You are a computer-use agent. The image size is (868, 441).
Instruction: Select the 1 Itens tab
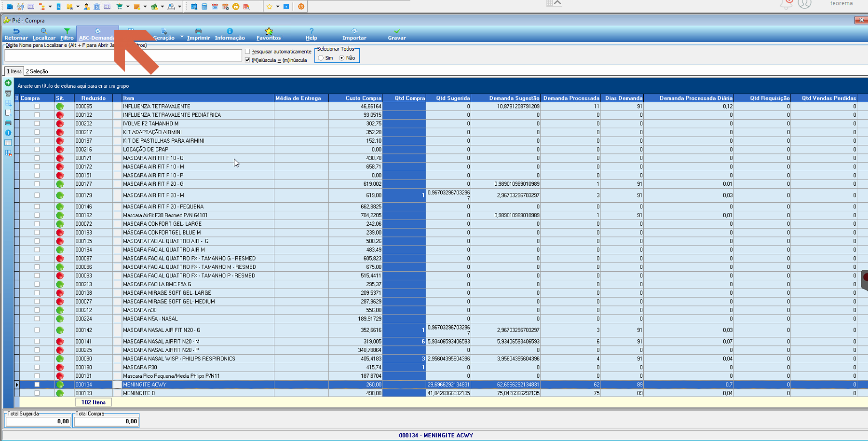[x=14, y=71]
